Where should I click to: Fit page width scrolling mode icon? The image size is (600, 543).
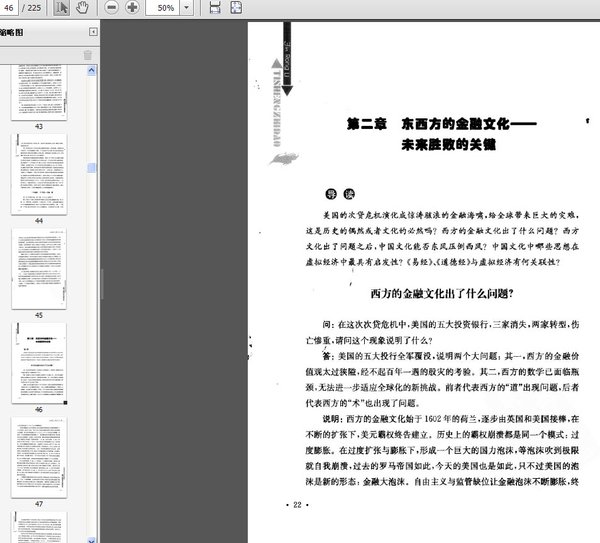tap(215, 8)
